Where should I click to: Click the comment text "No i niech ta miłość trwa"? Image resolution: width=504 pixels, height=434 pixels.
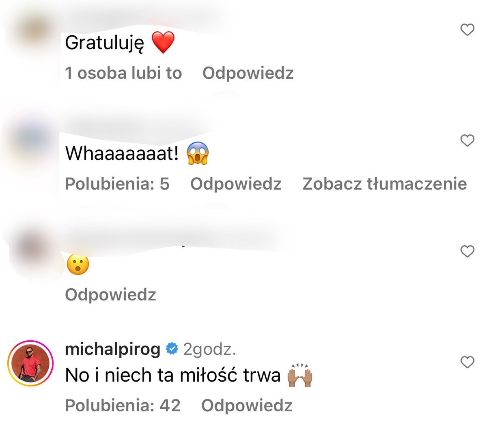point(172,376)
